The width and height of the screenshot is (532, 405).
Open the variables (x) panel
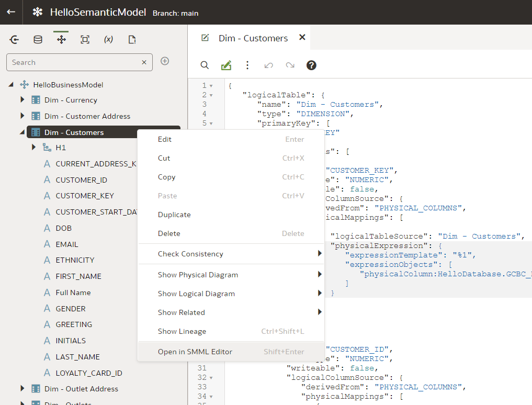click(108, 39)
